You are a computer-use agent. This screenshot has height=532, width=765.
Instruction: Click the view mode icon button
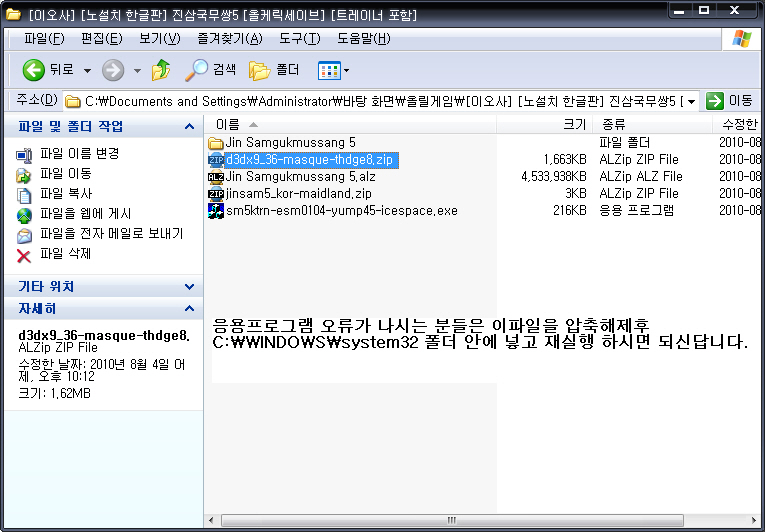[x=329, y=71]
